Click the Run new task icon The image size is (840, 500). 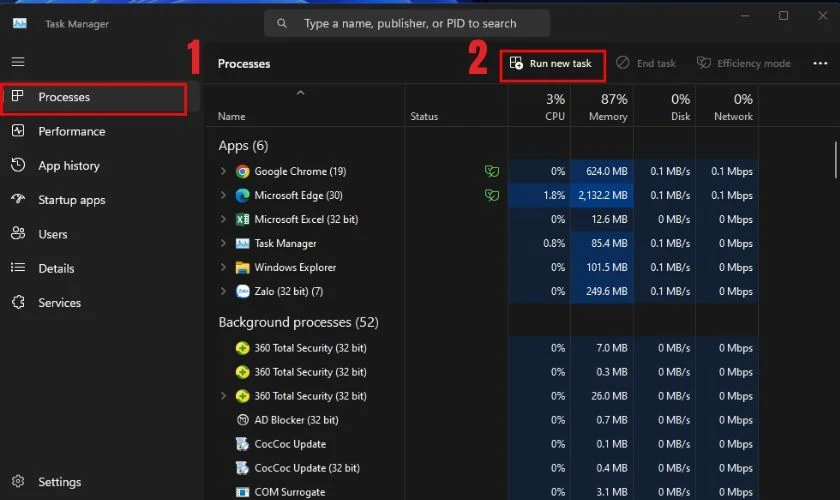[x=516, y=63]
